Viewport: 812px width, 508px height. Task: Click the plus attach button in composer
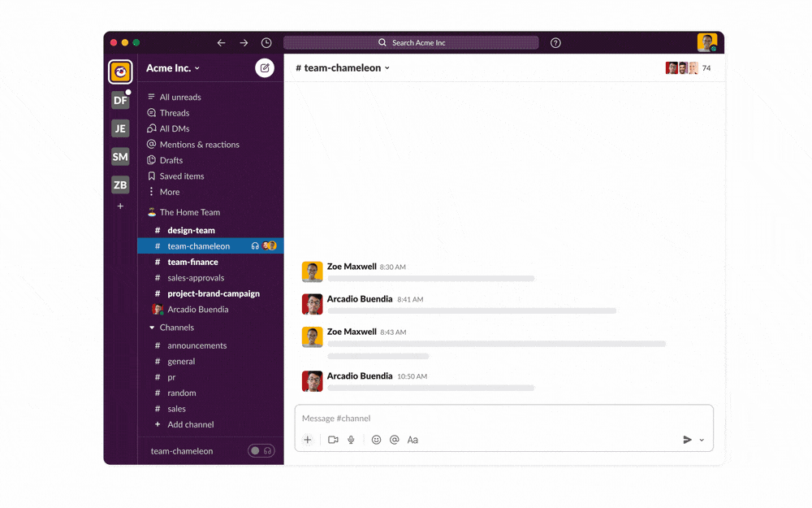click(308, 440)
